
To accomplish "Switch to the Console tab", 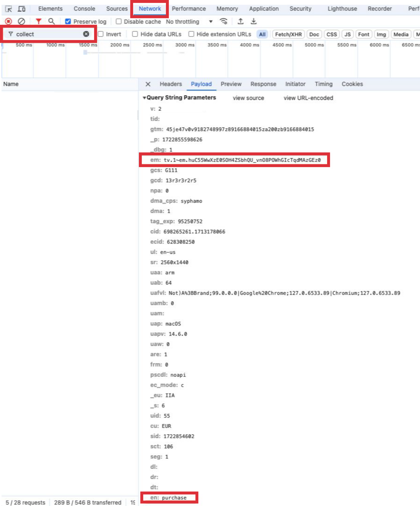I will point(84,9).
